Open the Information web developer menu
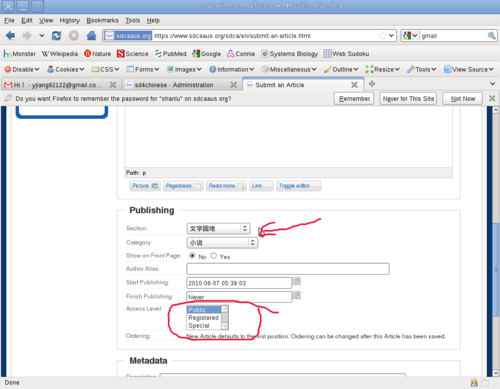 pyautogui.click(x=232, y=69)
